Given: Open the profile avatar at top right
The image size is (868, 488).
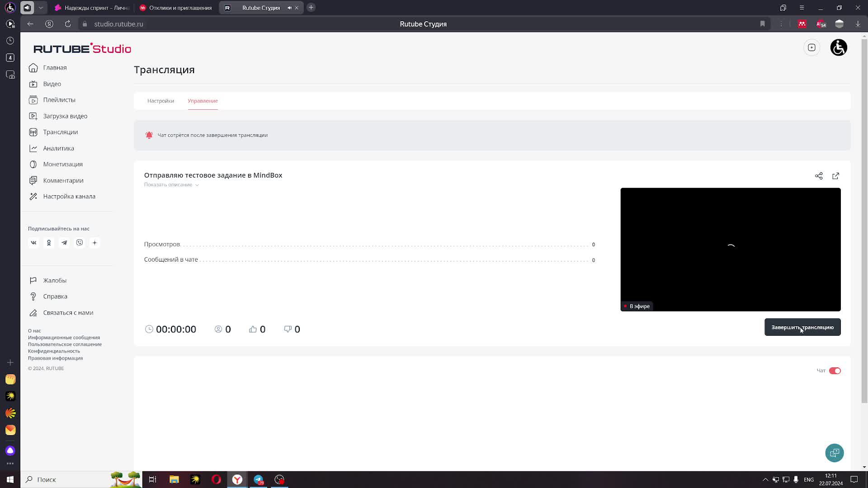Looking at the screenshot, I should tap(839, 47).
